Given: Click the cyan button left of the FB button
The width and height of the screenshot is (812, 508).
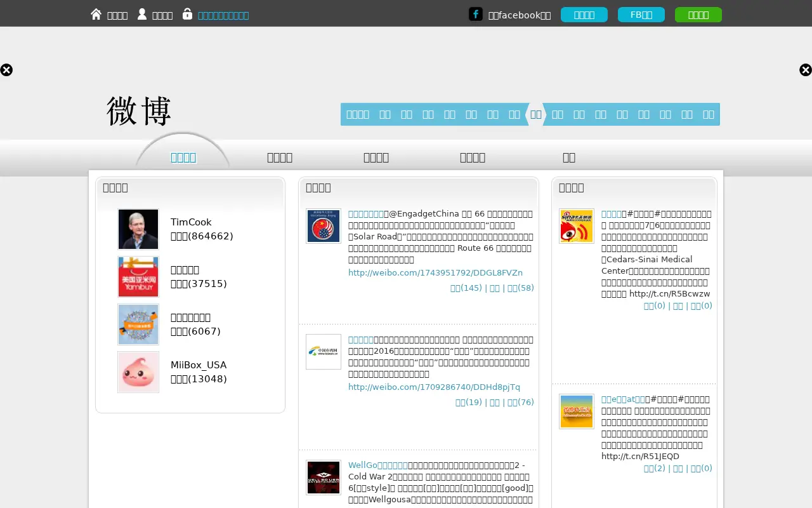Looking at the screenshot, I should pos(584,15).
